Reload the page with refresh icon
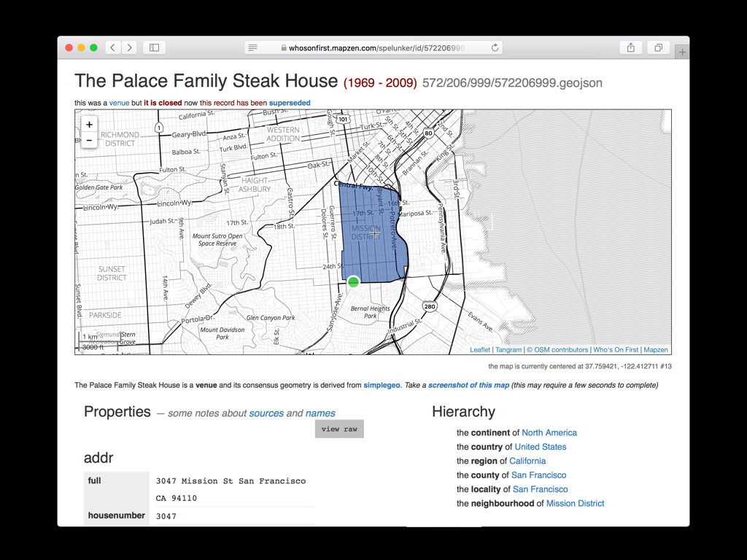The width and height of the screenshot is (747, 560). click(x=495, y=48)
